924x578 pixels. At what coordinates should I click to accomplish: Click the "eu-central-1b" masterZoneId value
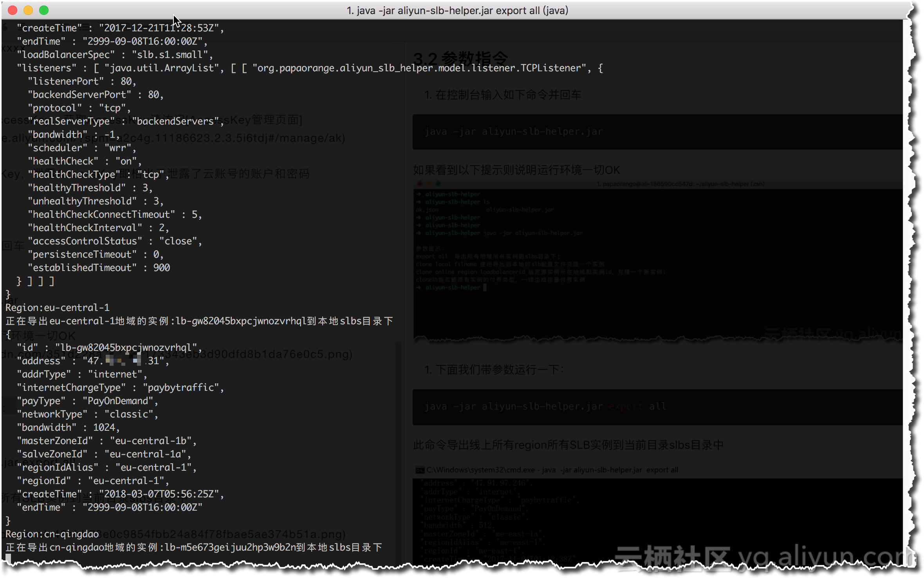tap(150, 441)
